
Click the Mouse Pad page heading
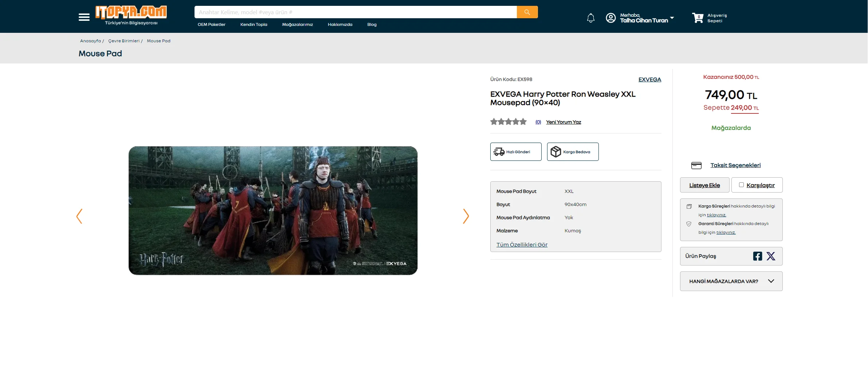(101, 54)
